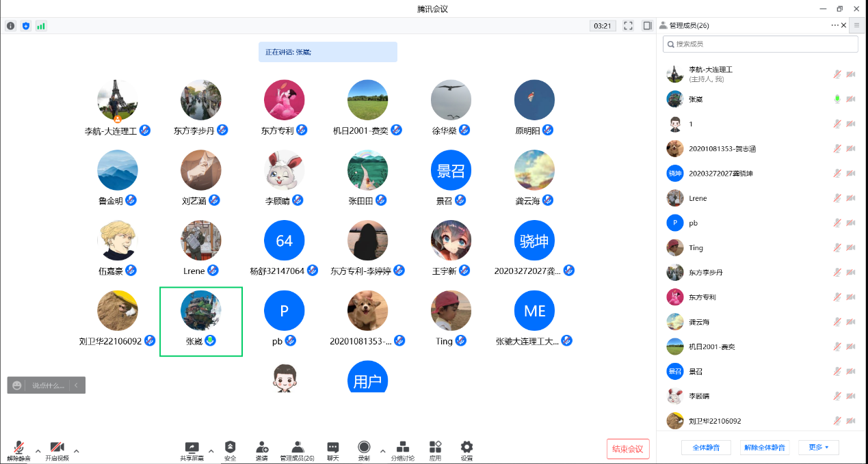Open the 更多 dropdown in member panel

(818, 448)
